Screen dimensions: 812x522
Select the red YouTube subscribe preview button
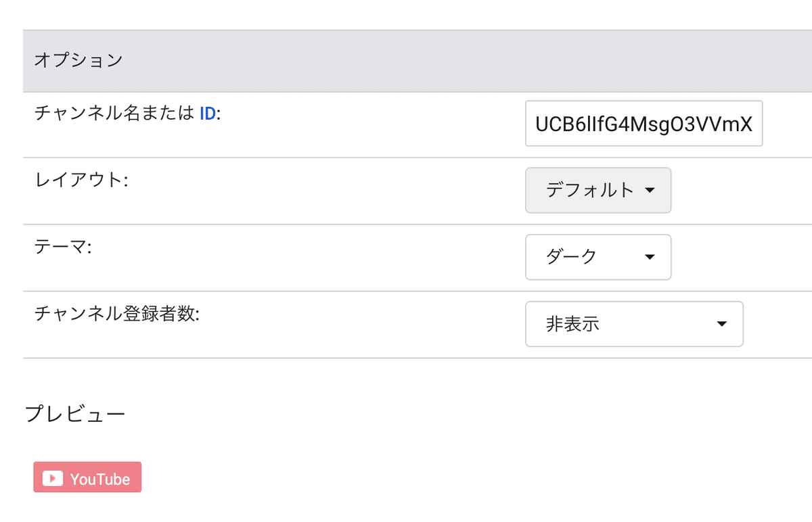pos(87,477)
